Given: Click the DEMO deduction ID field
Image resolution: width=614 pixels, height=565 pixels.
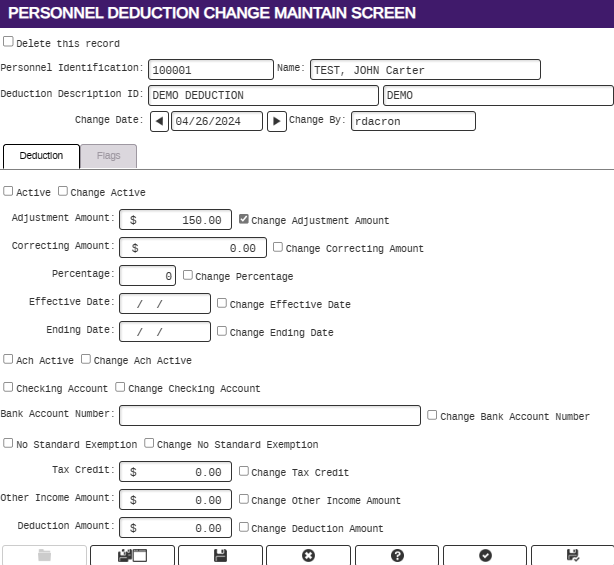Looking at the screenshot, I should pos(498,96).
